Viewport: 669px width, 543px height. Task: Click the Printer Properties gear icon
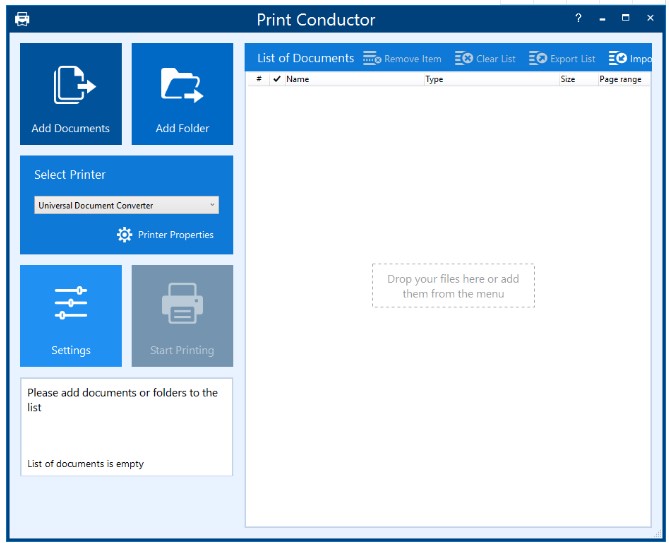[125, 235]
